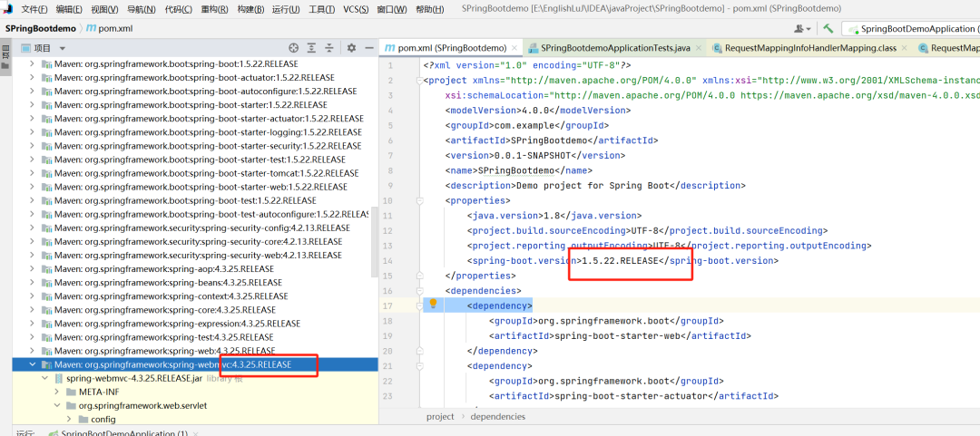
Task: Hide the project tool window with minus icon
Action: 368,48
